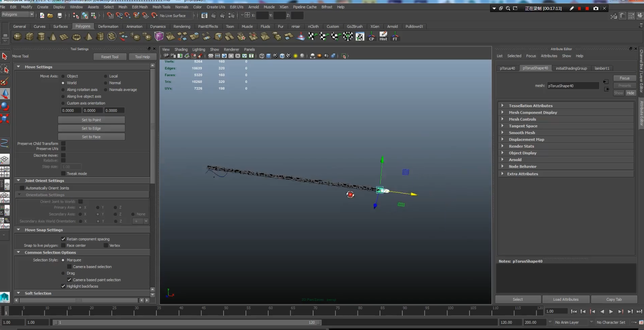644x330 pixels.
Task: Select the arrow Select tool in toolbox
Action: [x=5, y=56]
